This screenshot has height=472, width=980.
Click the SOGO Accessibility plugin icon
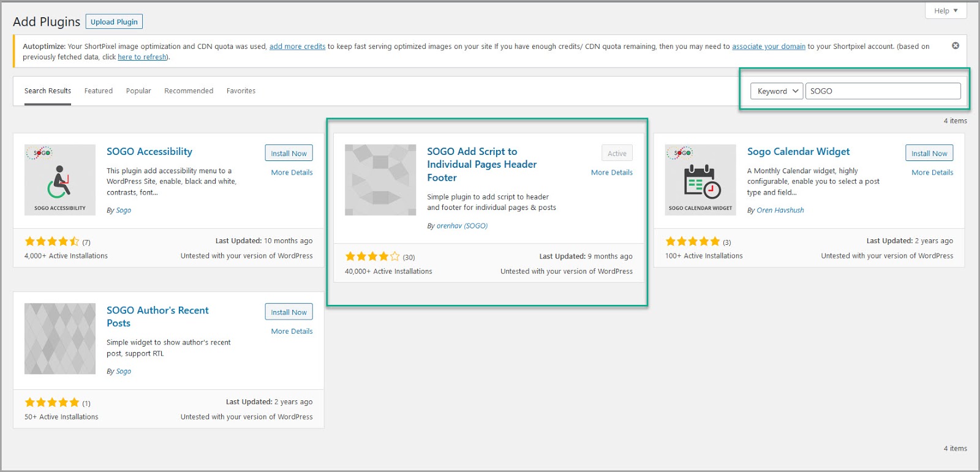point(60,180)
